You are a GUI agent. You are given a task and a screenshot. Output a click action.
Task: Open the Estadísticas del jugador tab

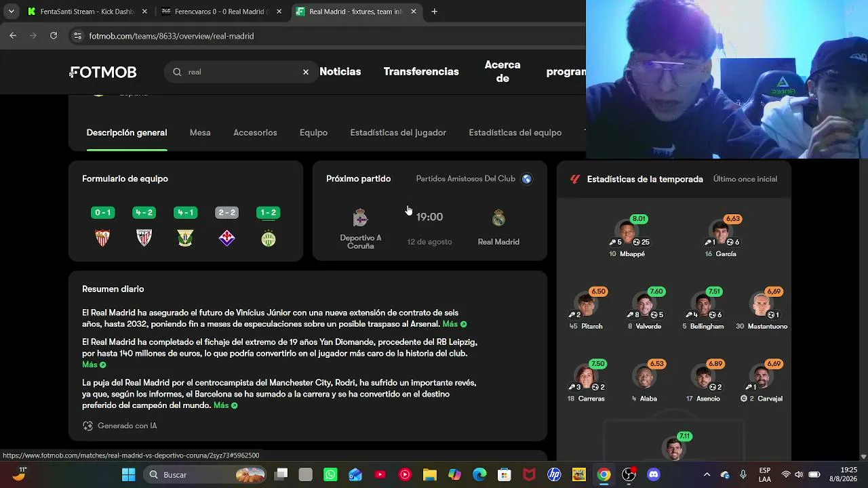(398, 133)
